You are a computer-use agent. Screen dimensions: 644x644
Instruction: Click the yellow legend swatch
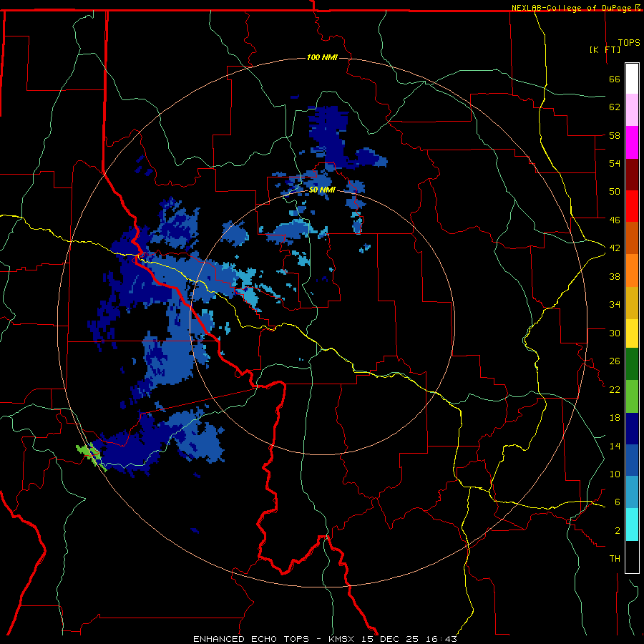[632, 333]
